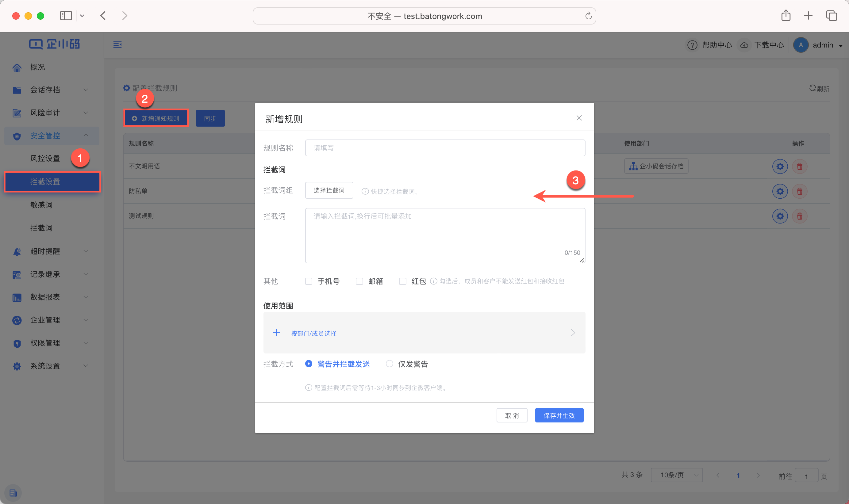Expand the 系统设置 menu
Screen dimensions: 849x504
[52, 366]
